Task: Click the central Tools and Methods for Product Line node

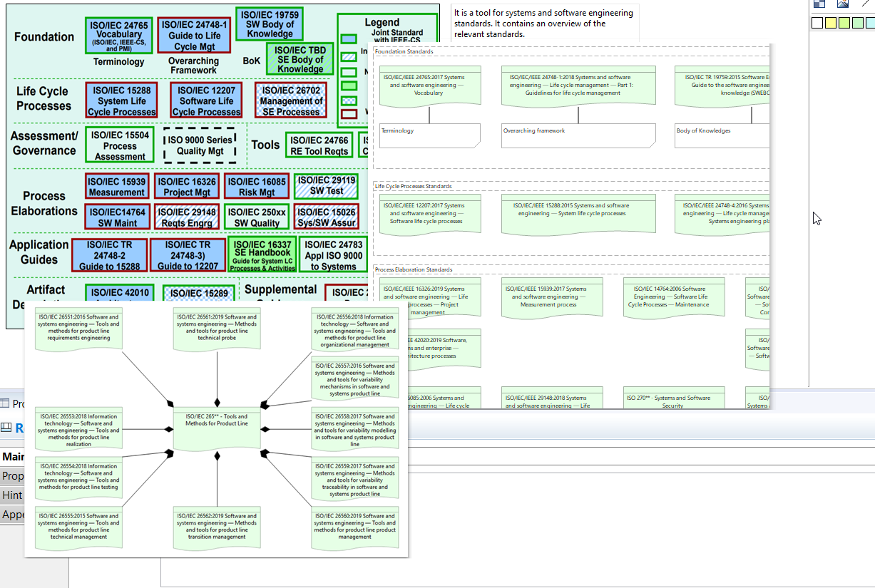Action: point(216,429)
